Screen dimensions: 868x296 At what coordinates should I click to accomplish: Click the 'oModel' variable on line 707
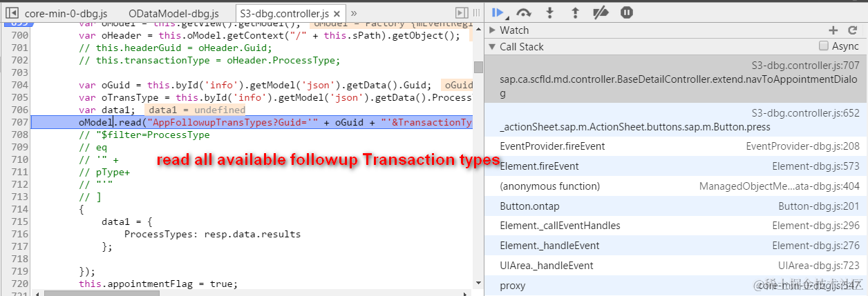96,122
